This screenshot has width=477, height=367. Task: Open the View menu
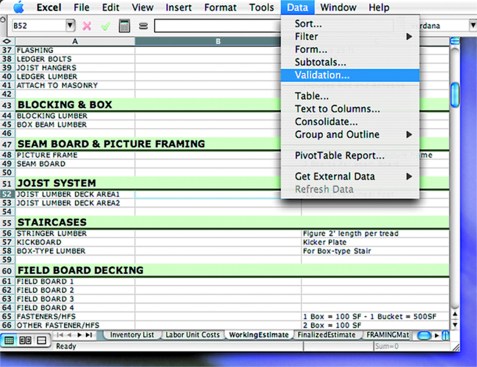[142, 7]
